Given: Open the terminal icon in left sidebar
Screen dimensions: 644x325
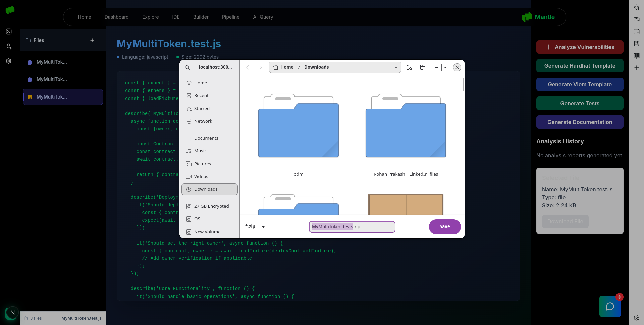Looking at the screenshot, I should (9, 31).
